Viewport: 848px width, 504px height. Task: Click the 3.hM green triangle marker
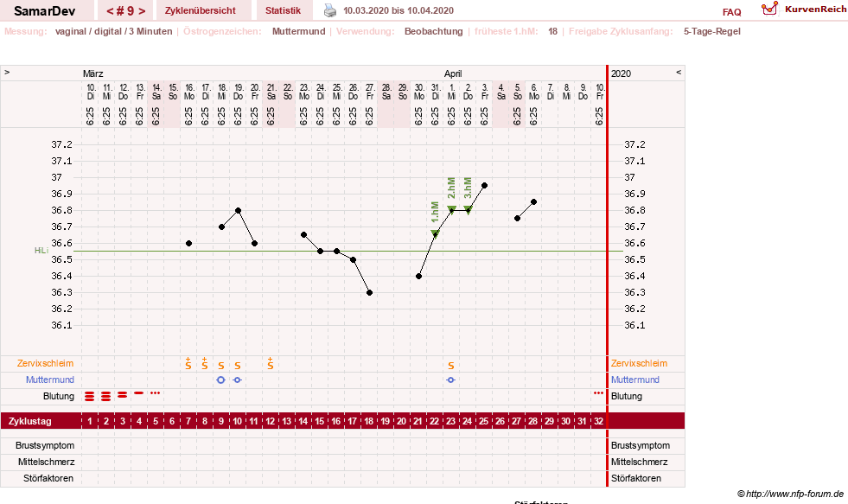coord(469,210)
